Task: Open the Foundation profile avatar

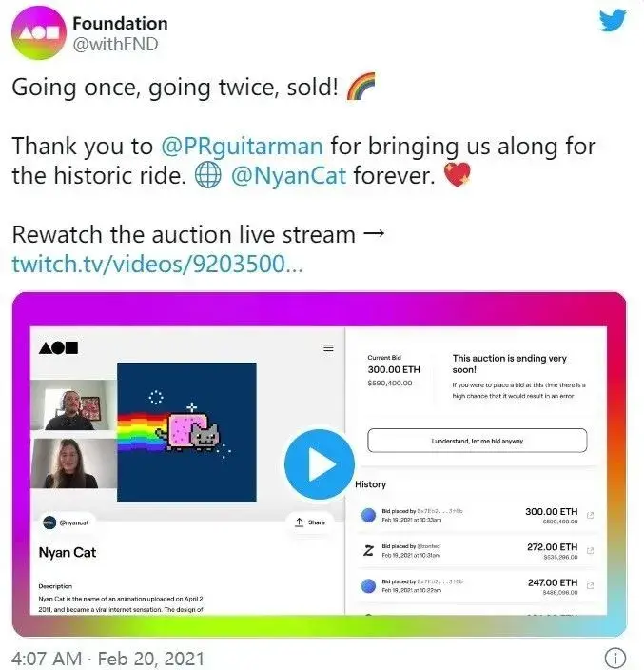Action: (x=39, y=33)
